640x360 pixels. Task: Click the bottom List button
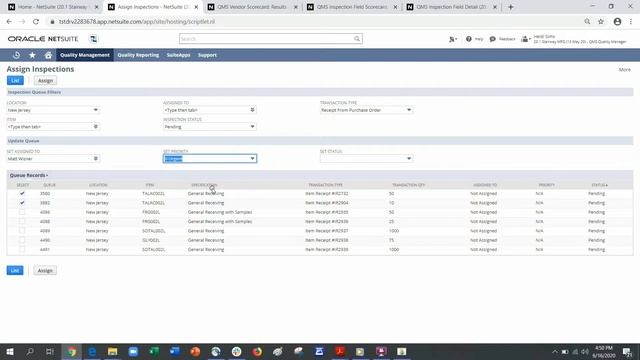[x=15, y=271]
